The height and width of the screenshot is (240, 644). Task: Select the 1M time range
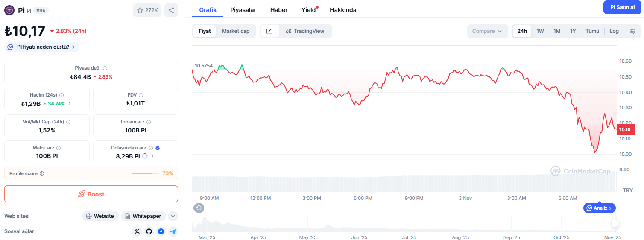pyautogui.click(x=557, y=31)
